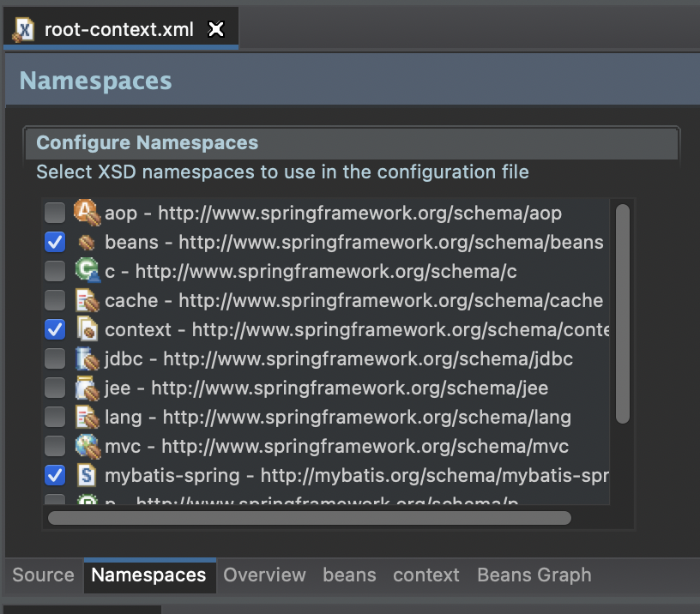Click the jdbc namespace icon
Viewport: 700px width, 614px height.
point(87,358)
